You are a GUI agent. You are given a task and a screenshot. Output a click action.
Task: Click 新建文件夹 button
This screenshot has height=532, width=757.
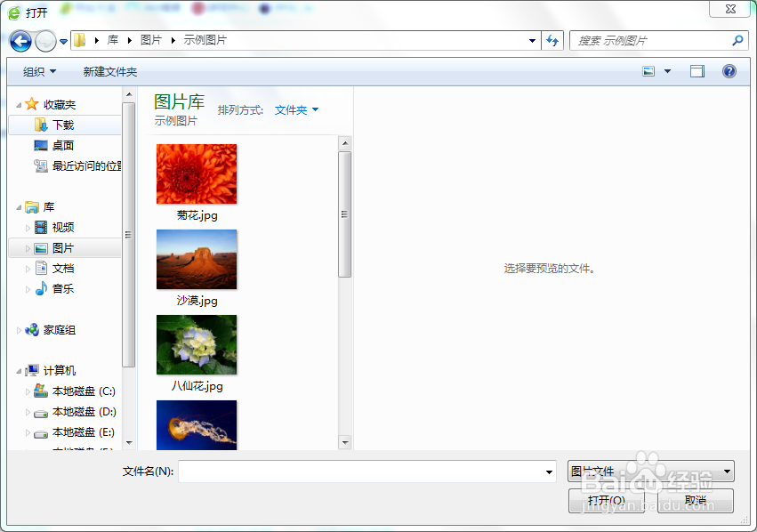pyautogui.click(x=110, y=71)
